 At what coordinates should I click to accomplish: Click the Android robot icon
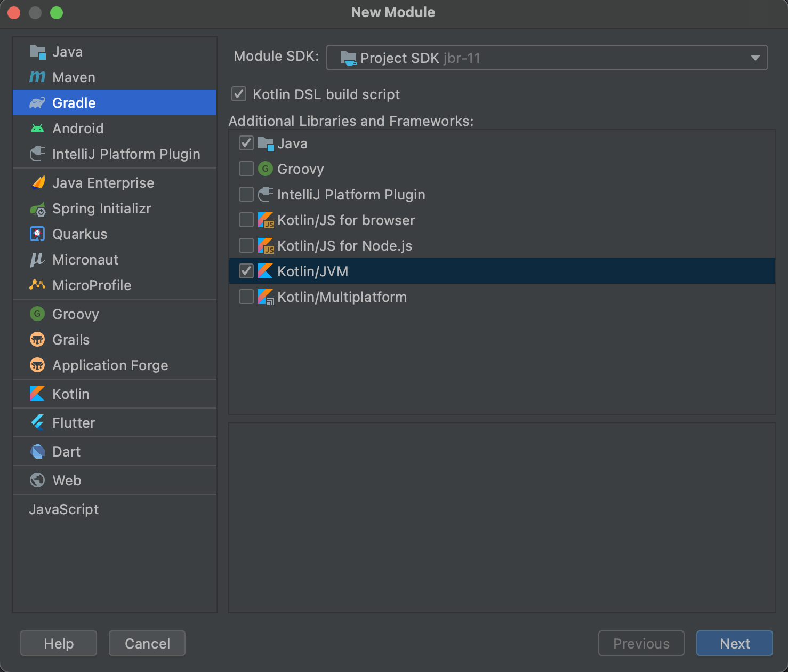[37, 129]
